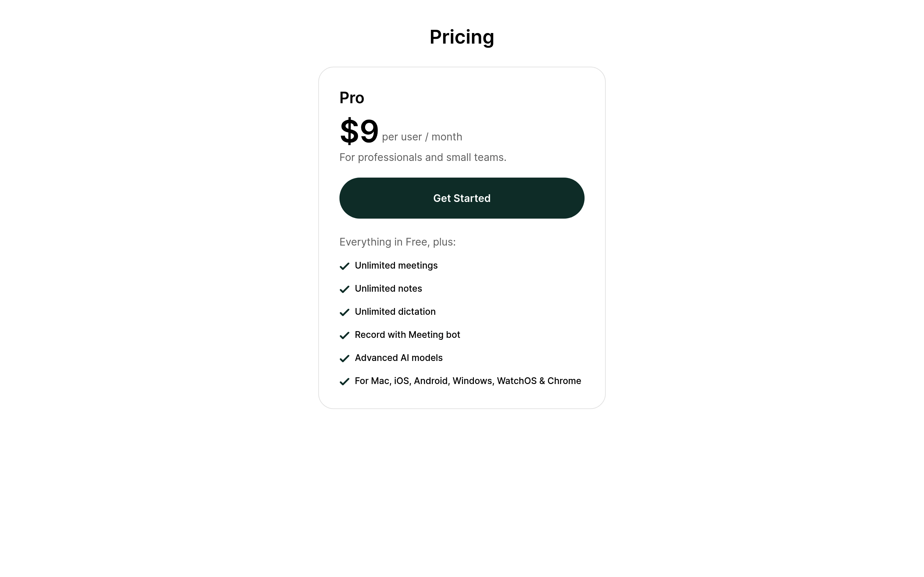This screenshot has width=924, height=577.
Task: Click the Get Started button
Action: point(462,198)
